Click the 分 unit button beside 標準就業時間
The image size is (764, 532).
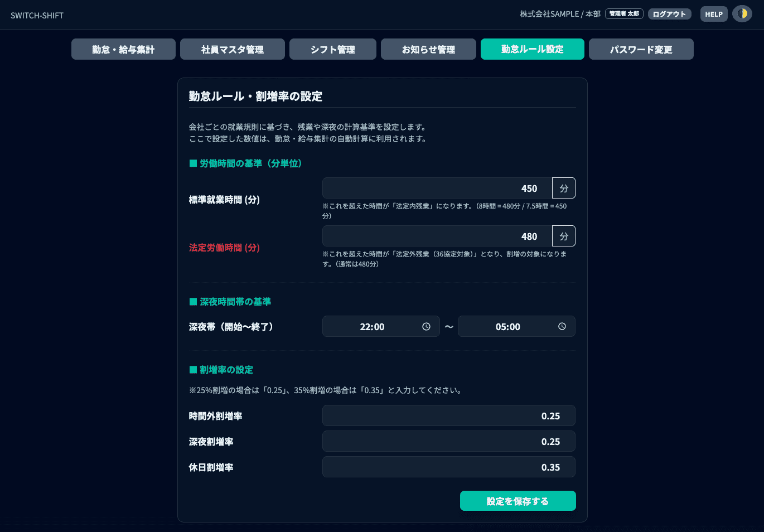564,188
